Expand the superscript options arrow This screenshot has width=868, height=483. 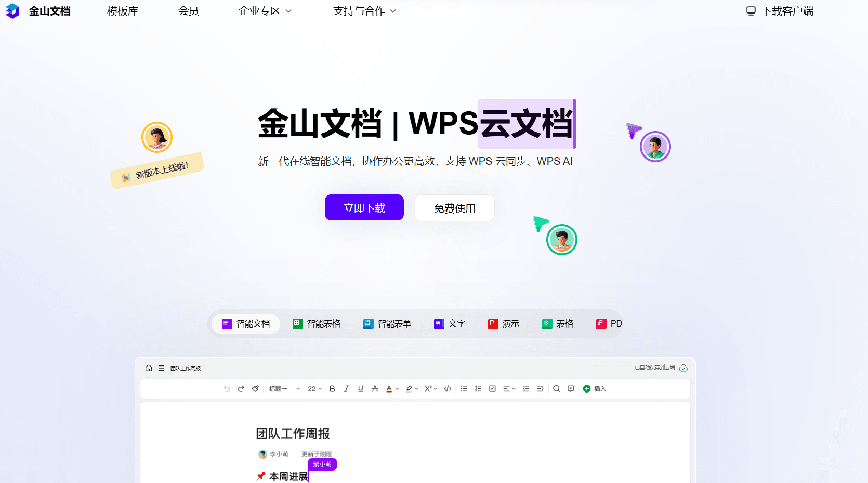coord(436,389)
